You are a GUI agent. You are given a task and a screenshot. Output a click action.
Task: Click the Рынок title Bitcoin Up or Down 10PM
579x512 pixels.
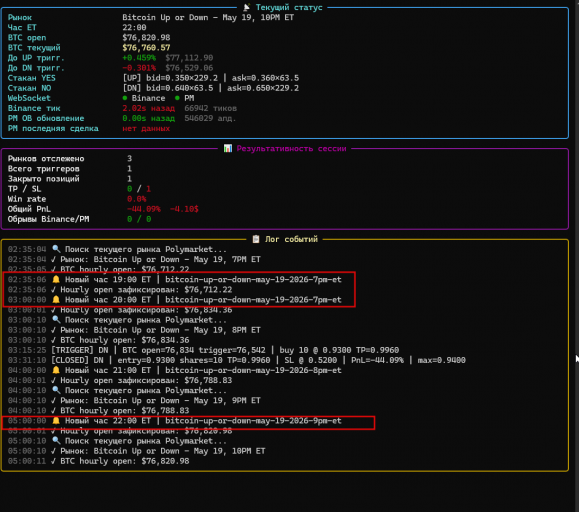point(208,17)
